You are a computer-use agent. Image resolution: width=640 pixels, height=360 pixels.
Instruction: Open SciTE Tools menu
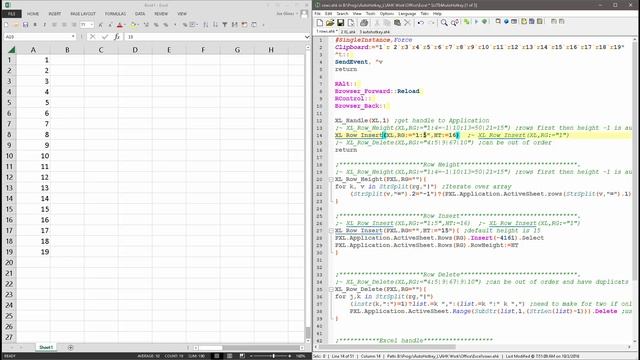(370, 13)
